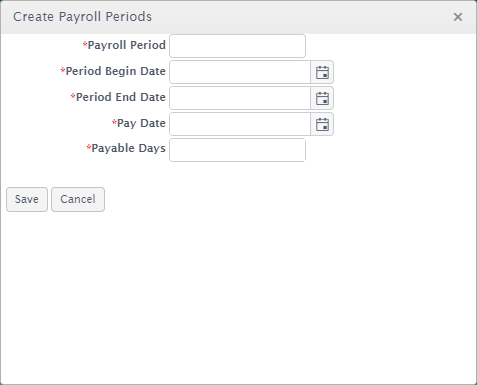Focus the Period Begin Date input

click(x=240, y=72)
